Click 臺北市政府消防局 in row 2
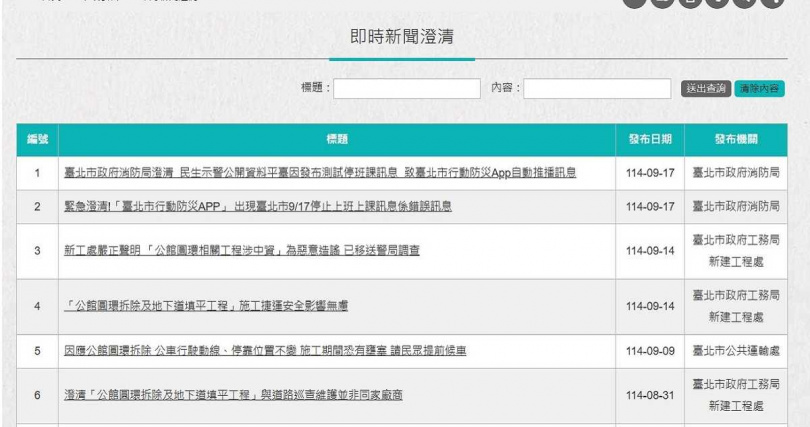This screenshot has width=810, height=427. [x=736, y=207]
